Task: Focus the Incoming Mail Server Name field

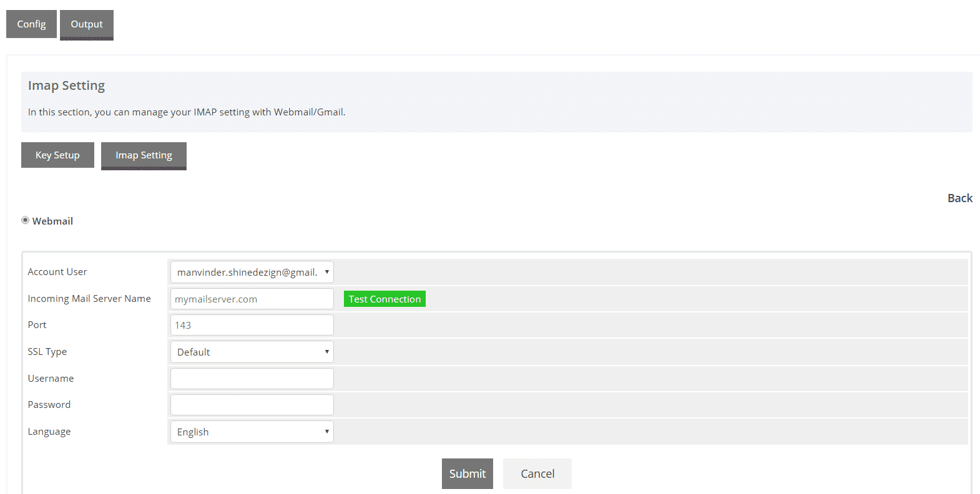Action: pos(252,299)
